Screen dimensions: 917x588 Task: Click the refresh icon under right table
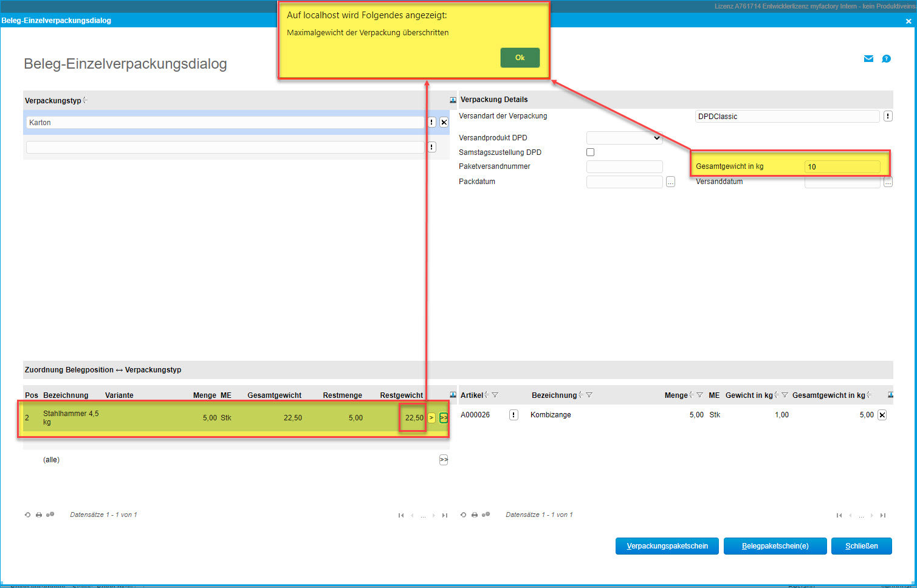click(463, 514)
